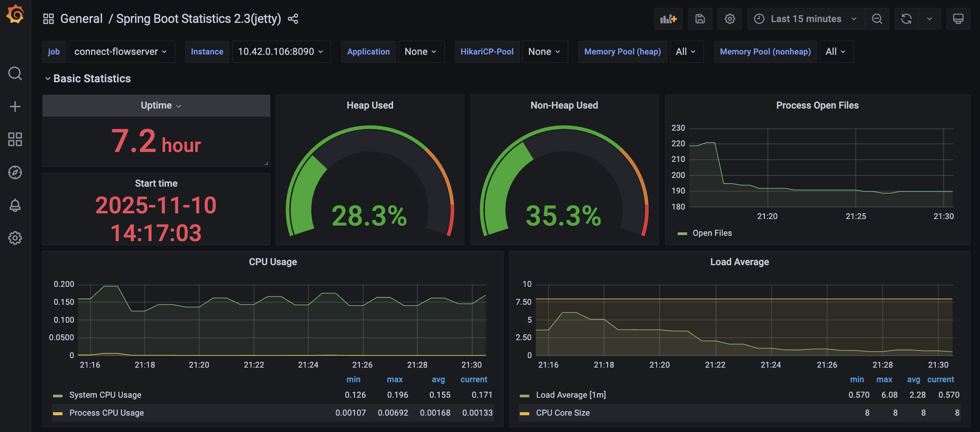Open the Memory Pool (heap) dropdown

tap(686, 51)
